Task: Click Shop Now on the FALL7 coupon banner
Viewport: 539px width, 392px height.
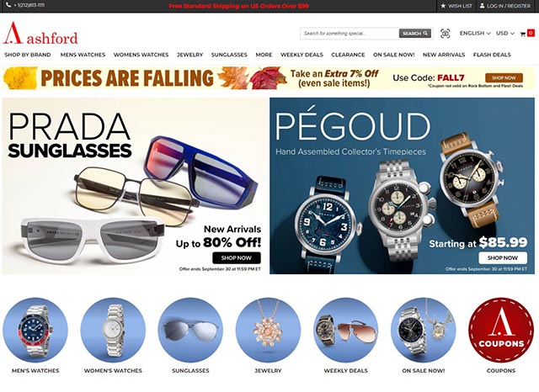Action: [x=504, y=78]
